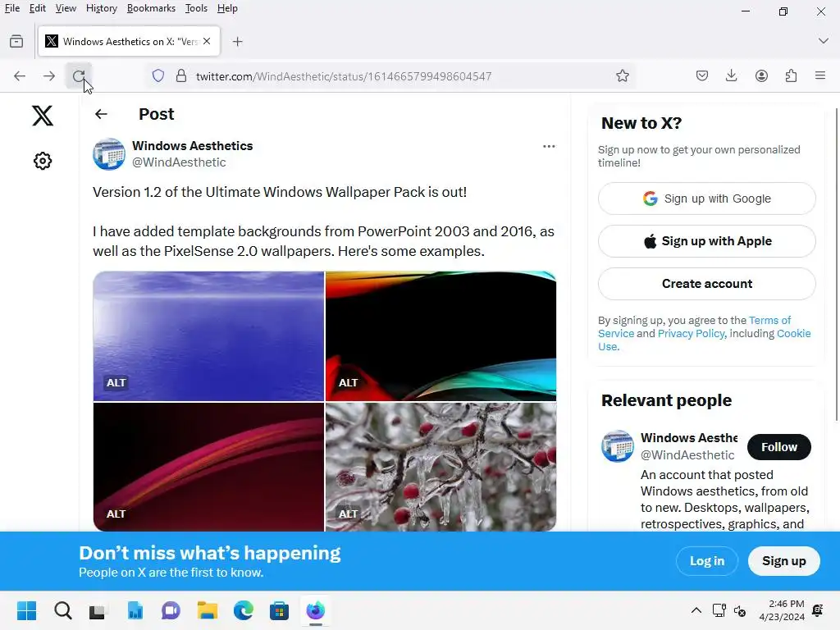Show ALT text of dark red arc image
Screen dimensions: 840x630
click(x=116, y=514)
